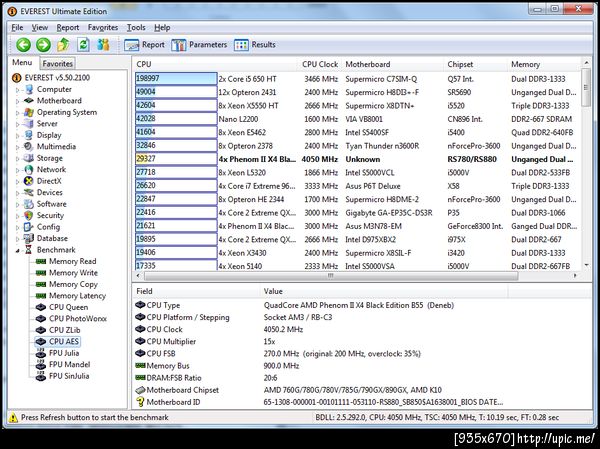The image size is (600, 449).
Task: Sort by the Motherboard column header
Action: pyautogui.click(x=393, y=64)
